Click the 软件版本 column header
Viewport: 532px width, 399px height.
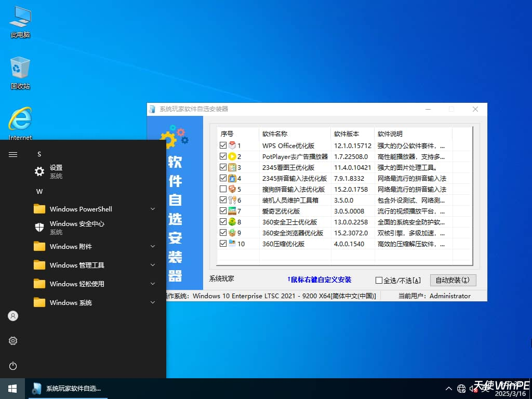point(353,134)
